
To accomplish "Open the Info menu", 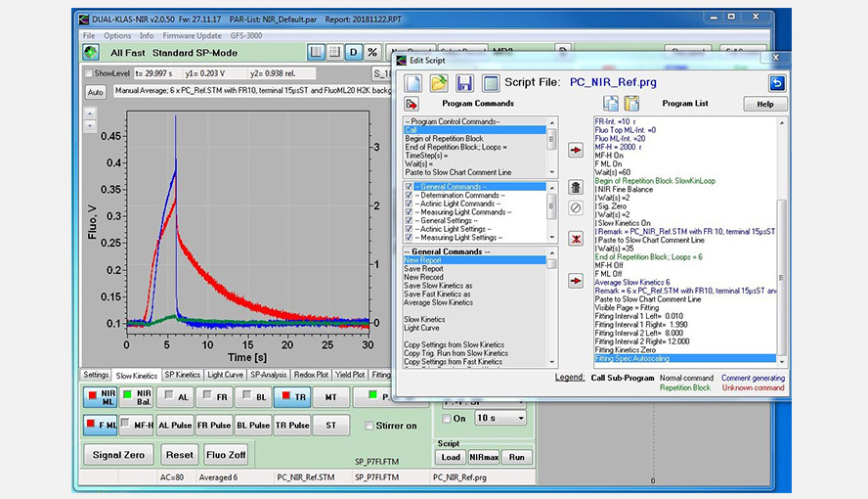I will tap(147, 35).
